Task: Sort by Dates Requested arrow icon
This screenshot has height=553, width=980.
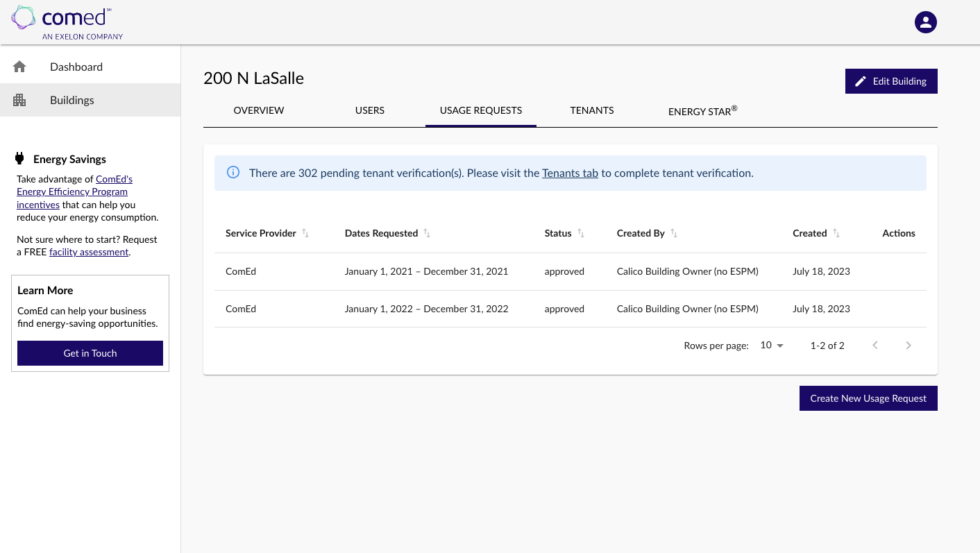Action: click(x=427, y=233)
